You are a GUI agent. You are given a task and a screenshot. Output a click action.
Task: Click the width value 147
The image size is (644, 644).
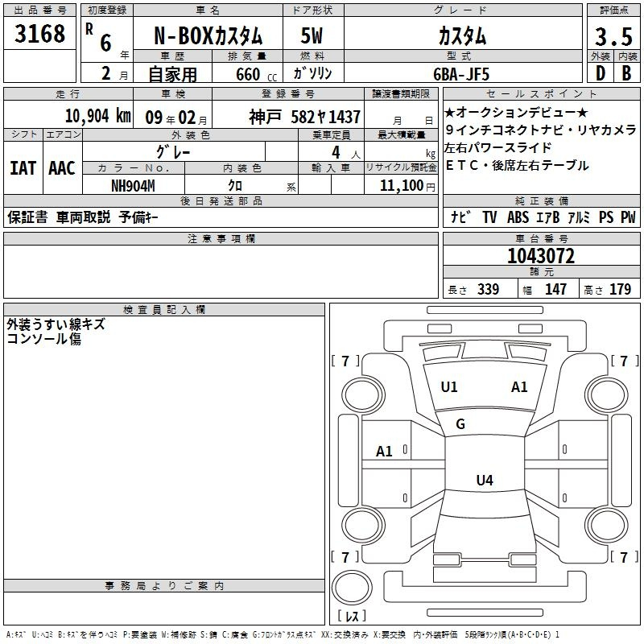(555, 289)
